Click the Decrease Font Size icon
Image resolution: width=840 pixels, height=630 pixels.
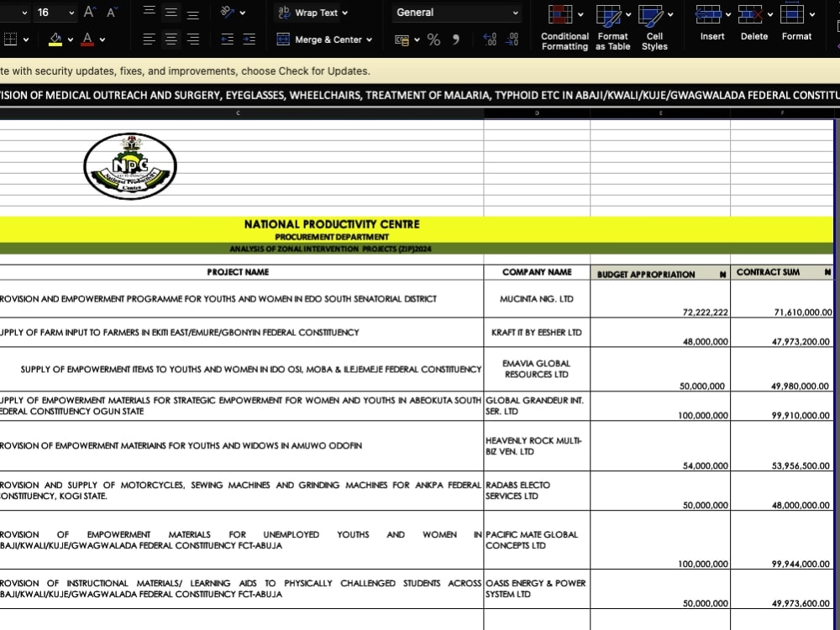(112, 13)
